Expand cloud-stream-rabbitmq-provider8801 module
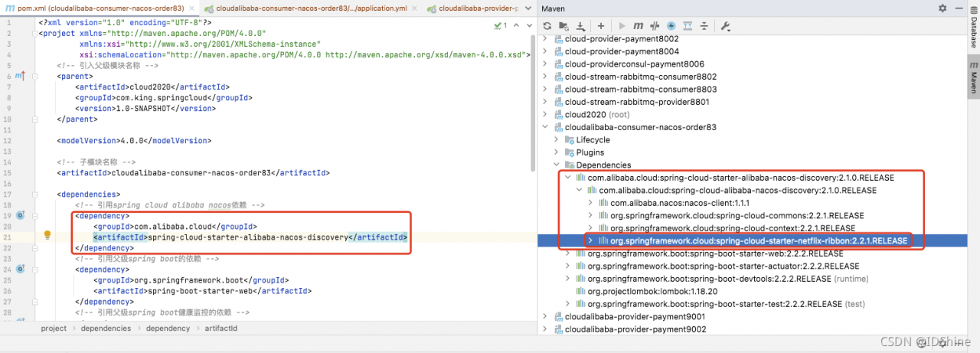The height and width of the screenshot is (353, 980). tap(545, 102)
